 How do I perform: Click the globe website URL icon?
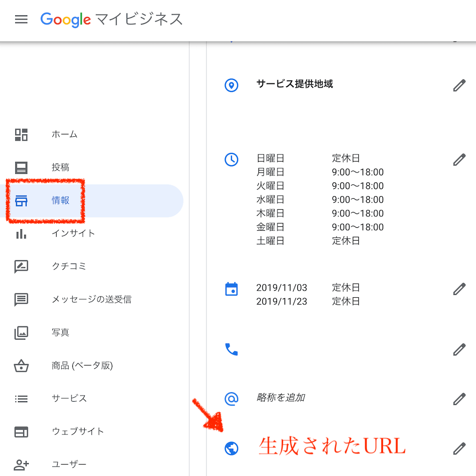click(x=231, y=448)
